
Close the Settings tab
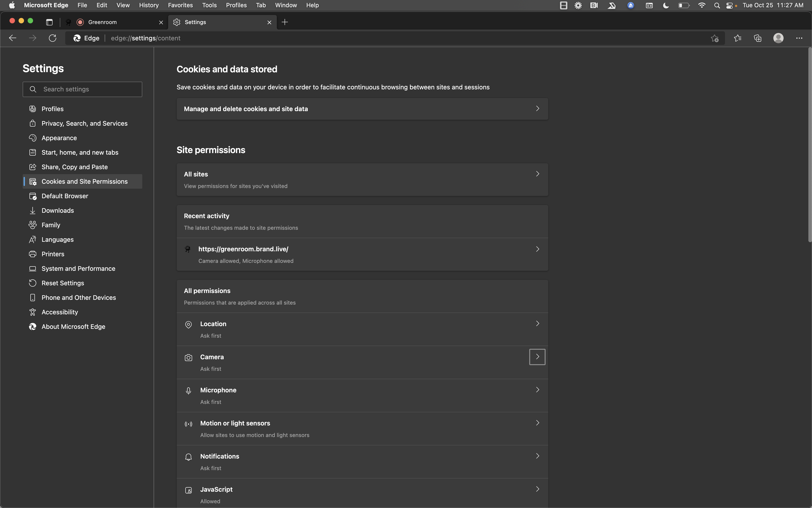point(269,22)
